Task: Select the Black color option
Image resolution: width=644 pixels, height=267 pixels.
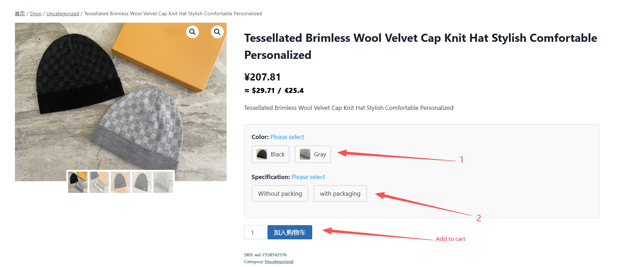Action: coord(270,154)
